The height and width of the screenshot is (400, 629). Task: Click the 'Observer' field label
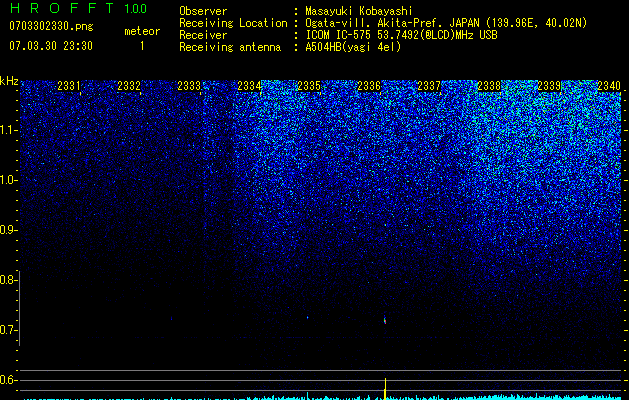click(203, 11)
